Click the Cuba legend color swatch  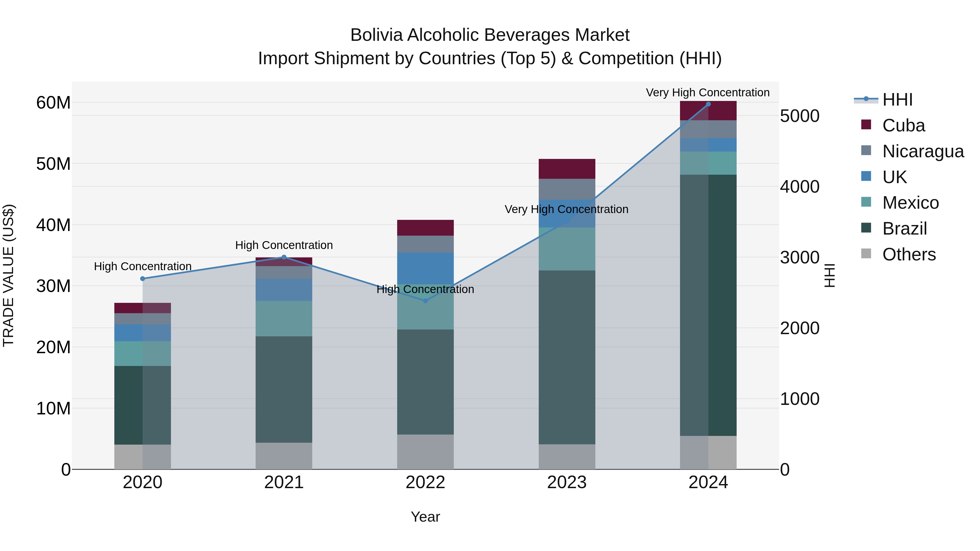866,125
